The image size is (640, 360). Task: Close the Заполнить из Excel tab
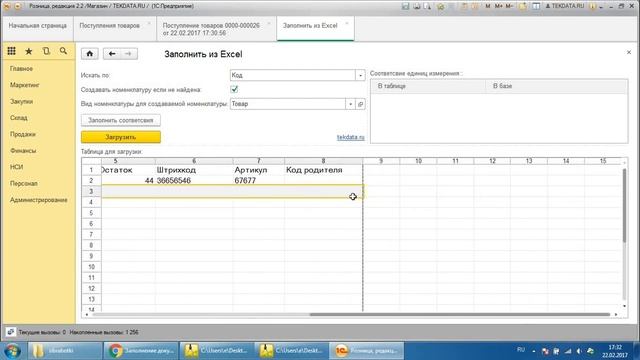click(x=347, y=24)
